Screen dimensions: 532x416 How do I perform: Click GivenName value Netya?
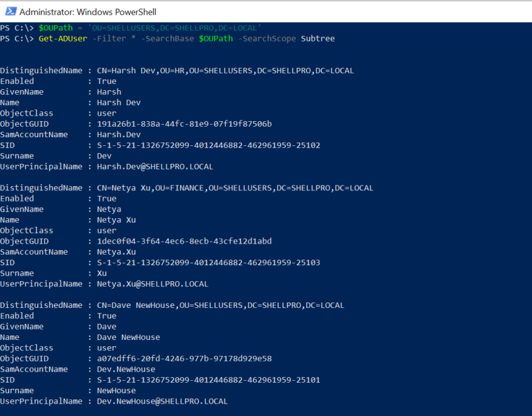point(109,209)
